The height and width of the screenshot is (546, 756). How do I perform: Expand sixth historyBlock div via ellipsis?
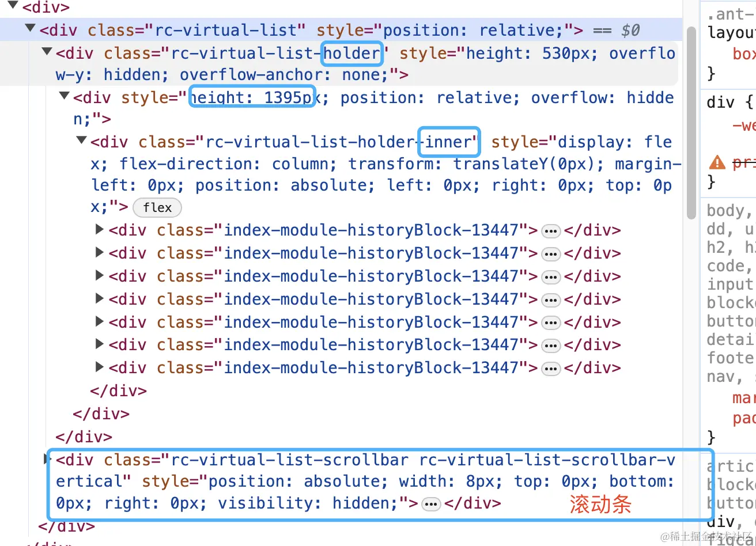[x=550, y=344]
